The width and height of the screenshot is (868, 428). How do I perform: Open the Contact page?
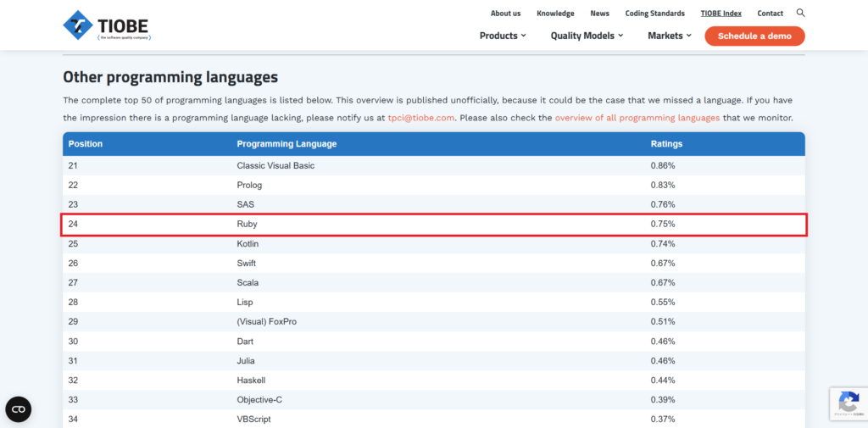click(x=770, y=14)
